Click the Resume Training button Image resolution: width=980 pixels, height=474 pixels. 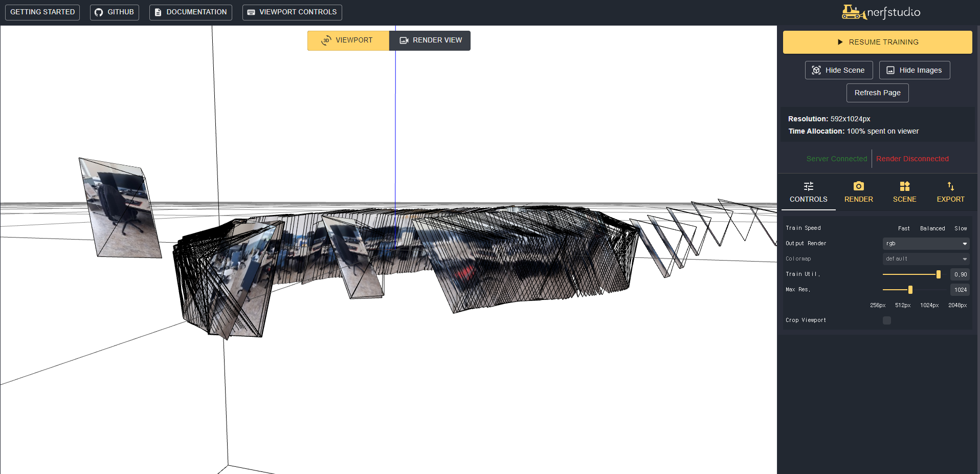(x=877, y=42)
